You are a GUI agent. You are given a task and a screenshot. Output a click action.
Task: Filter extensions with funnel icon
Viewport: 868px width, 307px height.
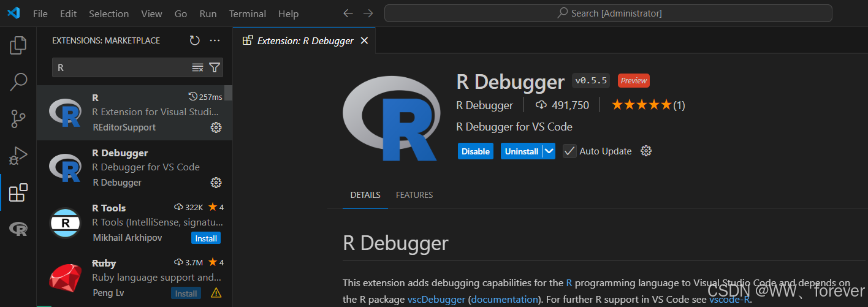215,67
